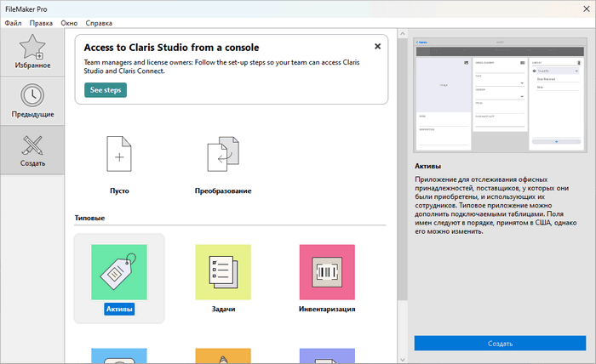Open the Файл menu
Screen dimensions: 596x364
13,23
